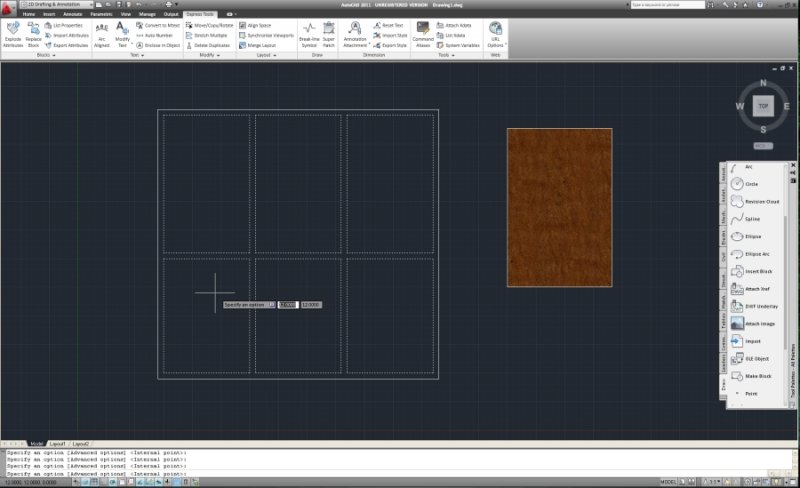
Task: Click Align Space in Layout panel
Action: click(x=255, y=25)
